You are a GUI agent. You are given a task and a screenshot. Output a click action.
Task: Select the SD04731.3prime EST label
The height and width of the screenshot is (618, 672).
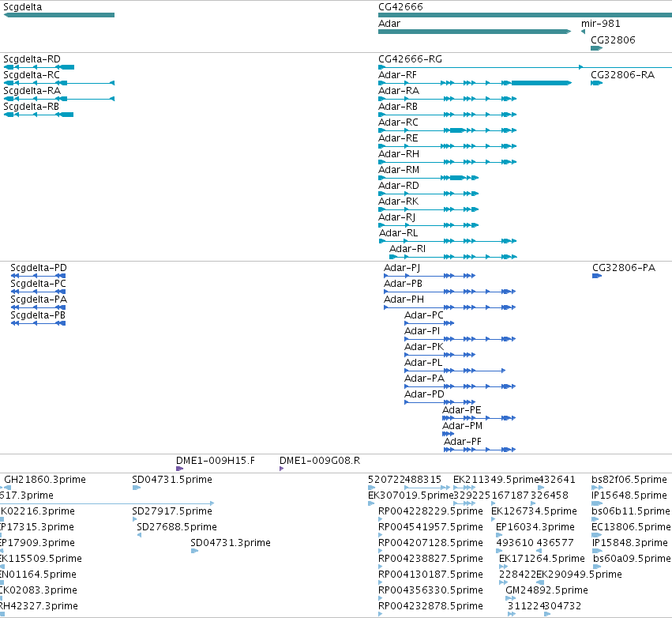click(231, 544)
